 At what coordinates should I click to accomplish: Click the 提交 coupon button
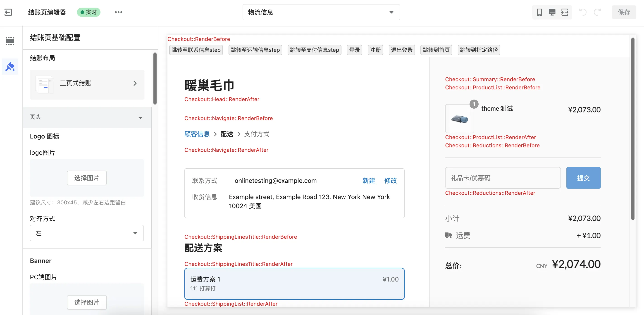pos(583,178)
